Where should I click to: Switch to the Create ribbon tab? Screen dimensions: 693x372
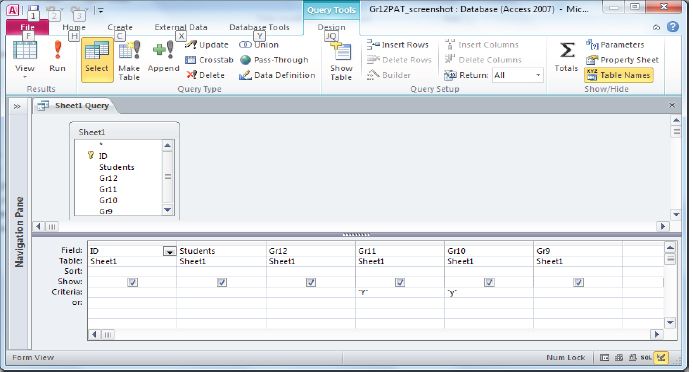[120, 27]
